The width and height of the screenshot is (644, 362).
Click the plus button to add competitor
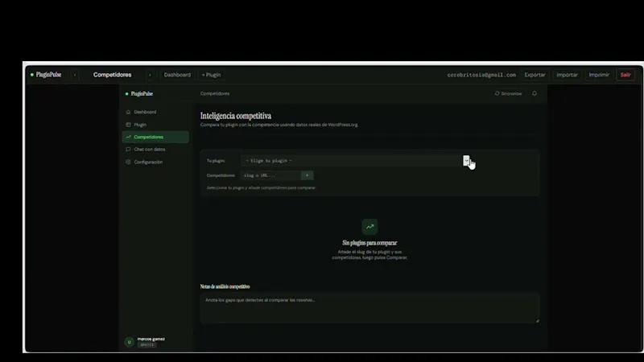(x=307, y=175)
